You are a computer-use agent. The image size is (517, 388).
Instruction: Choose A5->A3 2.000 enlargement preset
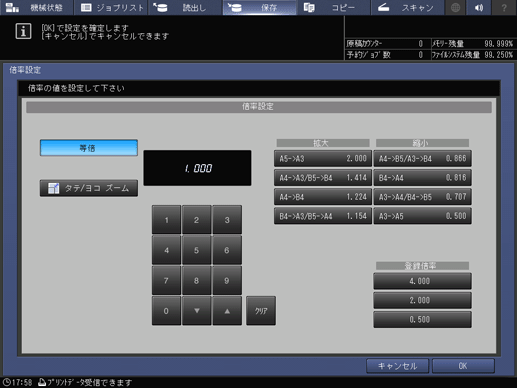(x=323, y=158)
